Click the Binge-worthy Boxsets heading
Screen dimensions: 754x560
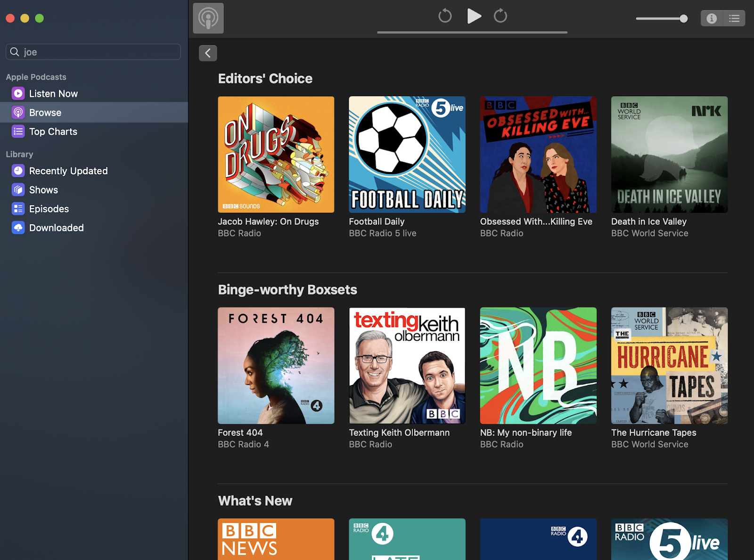coord(287,290)
